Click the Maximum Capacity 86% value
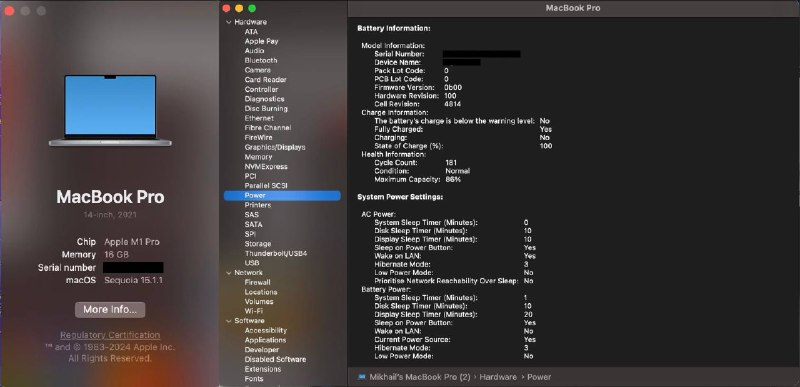Viewport: 800px width, 387px height. (453, 179)
